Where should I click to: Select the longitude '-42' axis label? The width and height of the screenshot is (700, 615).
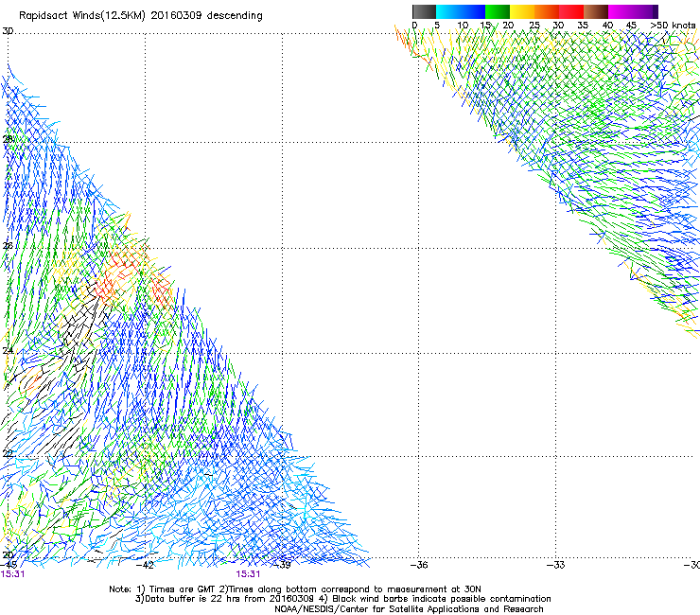click(x=145, y=565)
